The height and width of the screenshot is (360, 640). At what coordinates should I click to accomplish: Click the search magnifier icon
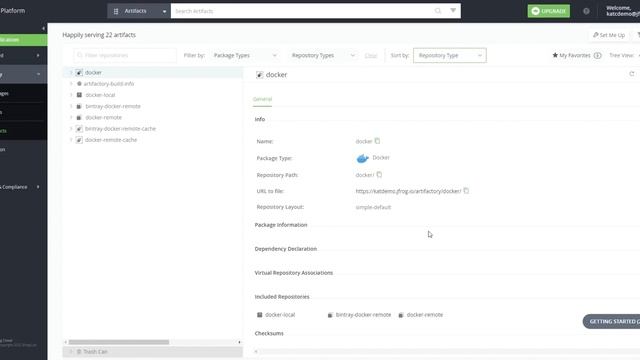tap(438, 11)
